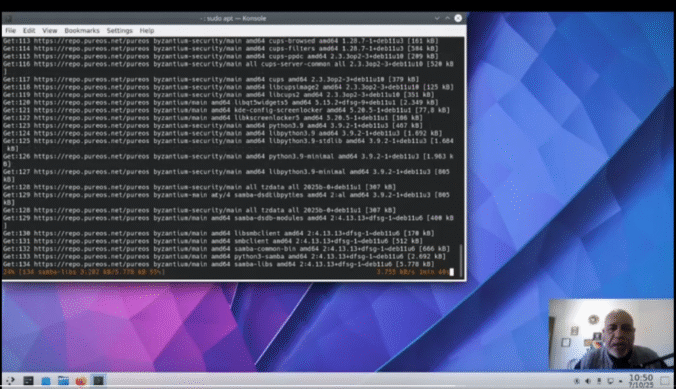Viewport: 676px width, 389px height.
Task: Click the Get:123 python3.9 line
Action: click(213, 126)
